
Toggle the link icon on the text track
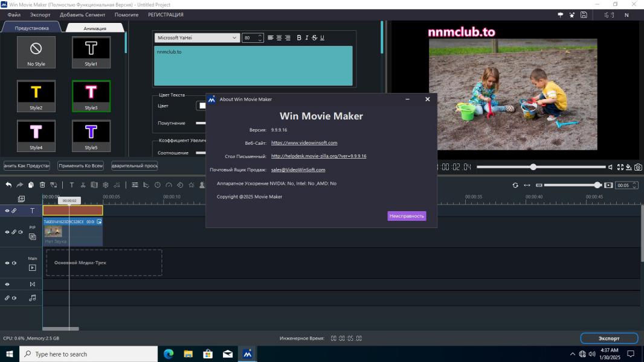(x=14, y=211)
